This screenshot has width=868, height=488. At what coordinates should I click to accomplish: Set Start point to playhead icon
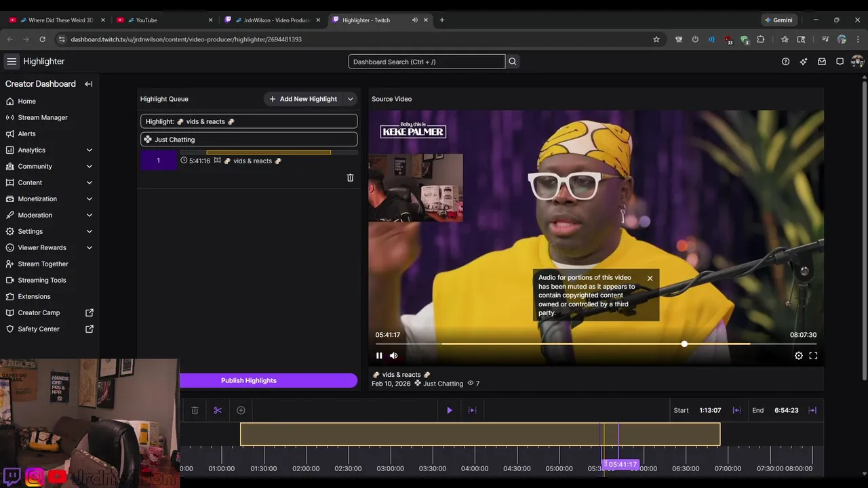click(x=736, y=410)
